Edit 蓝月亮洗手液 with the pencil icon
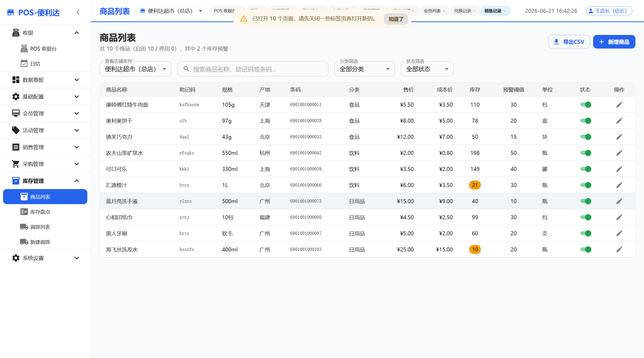This screenshot has height=358, width=644. [619, 201]
